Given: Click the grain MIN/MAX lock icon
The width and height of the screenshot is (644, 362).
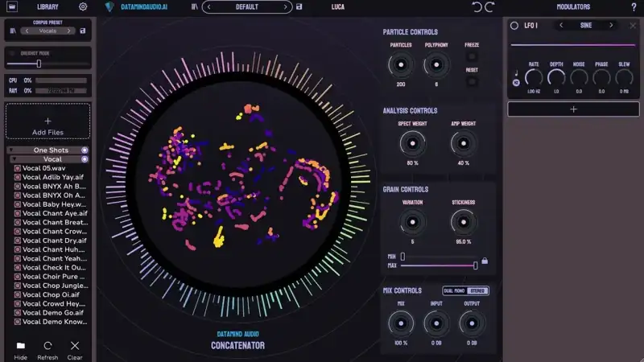Looking at the screenshot, I should (x=485, y=261).
